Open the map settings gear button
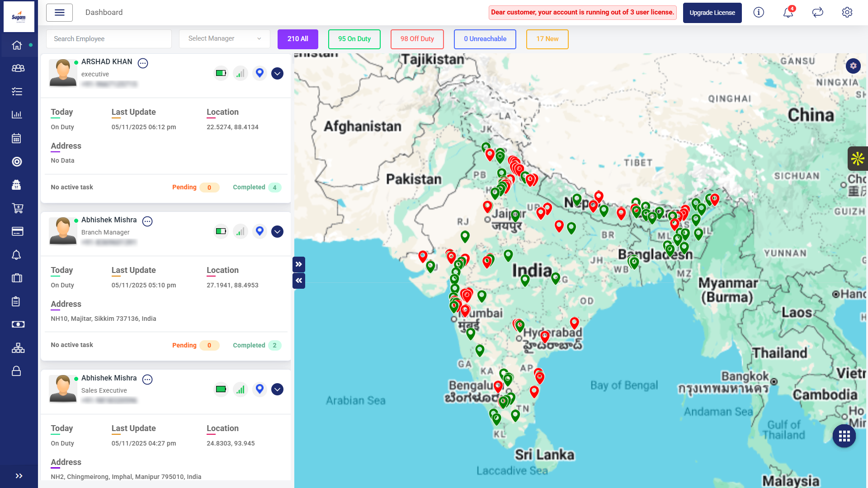 pyautogui.click(x=853, y=66)
